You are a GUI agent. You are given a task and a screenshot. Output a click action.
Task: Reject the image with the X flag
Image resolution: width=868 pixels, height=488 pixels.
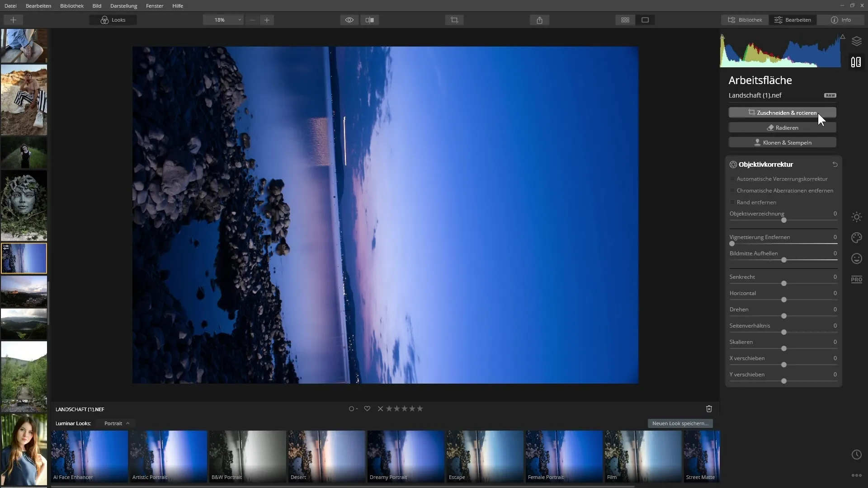coord(380,409)
